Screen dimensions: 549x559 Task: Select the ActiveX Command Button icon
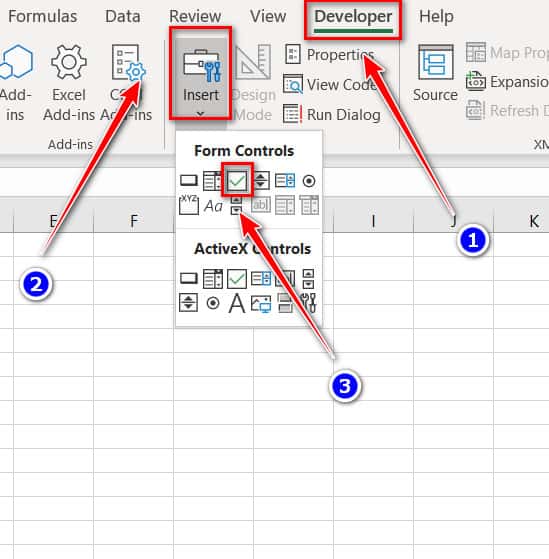[x=189, y=278]
